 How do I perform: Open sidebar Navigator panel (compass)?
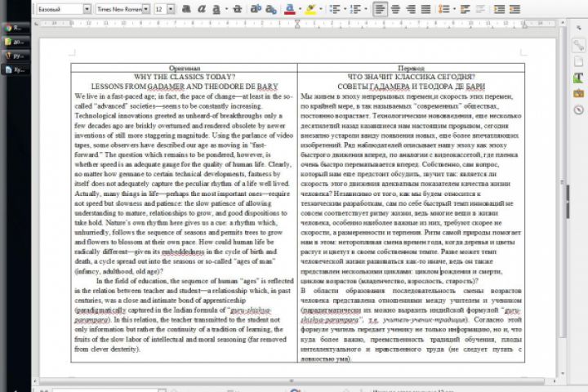[x=579, y=110]
